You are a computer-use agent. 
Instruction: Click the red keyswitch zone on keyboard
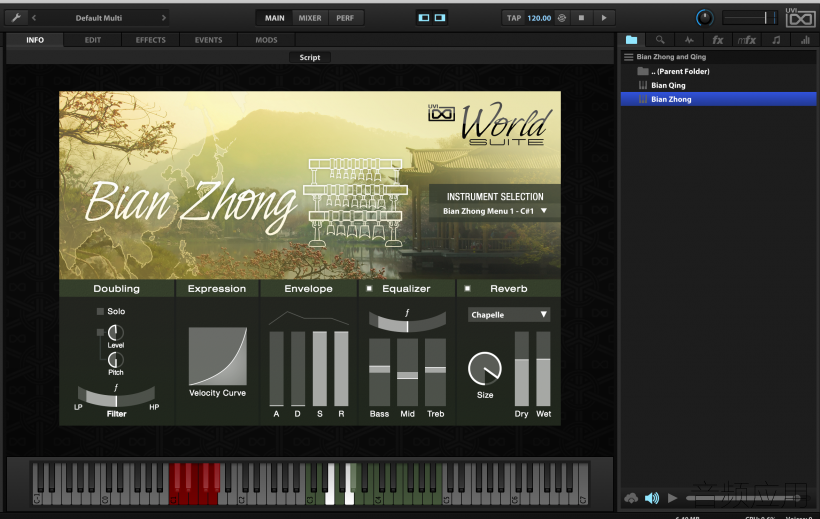195,483
